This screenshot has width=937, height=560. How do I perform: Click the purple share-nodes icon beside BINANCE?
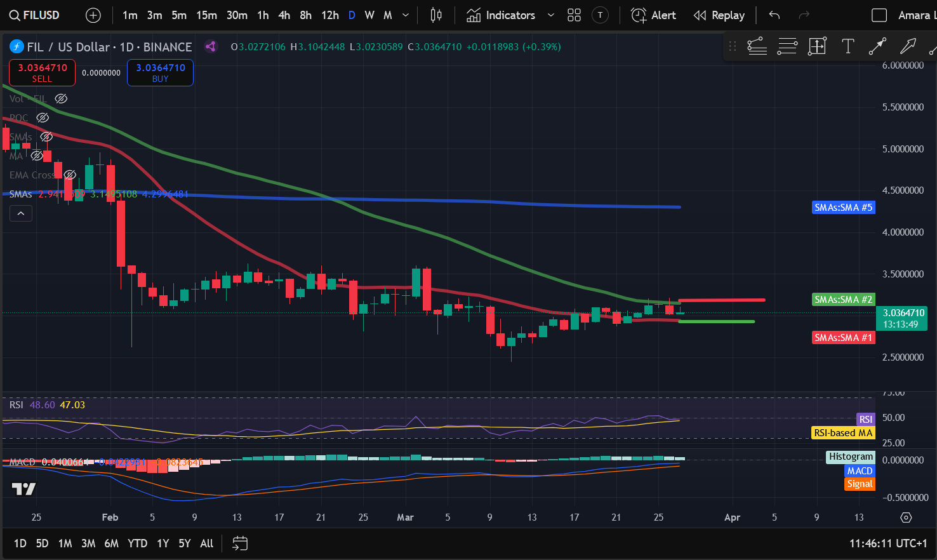pos(211,46)
